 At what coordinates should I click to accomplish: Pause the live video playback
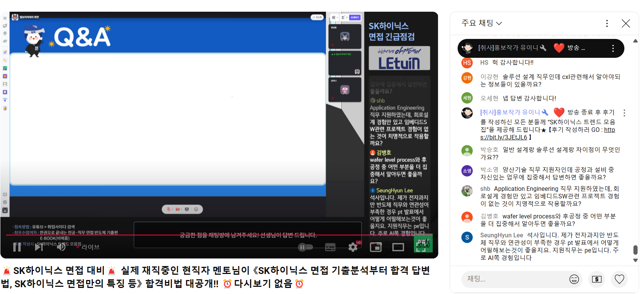pyautogui.click(x=17, y=247)
